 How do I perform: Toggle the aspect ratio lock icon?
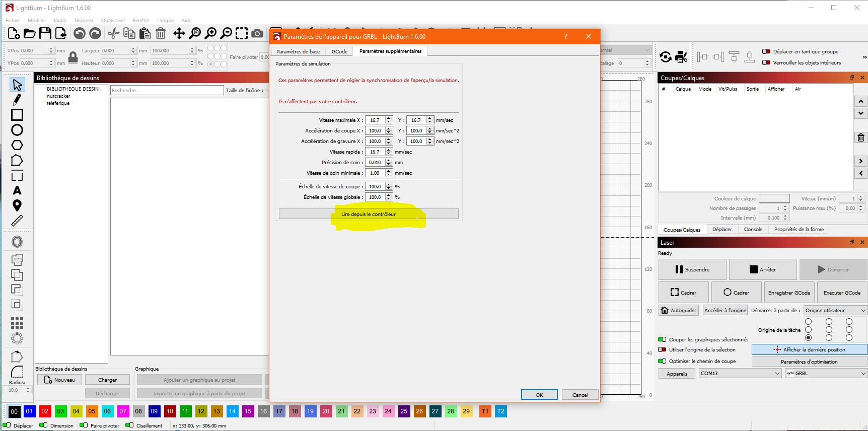click(x=73, y=57)
